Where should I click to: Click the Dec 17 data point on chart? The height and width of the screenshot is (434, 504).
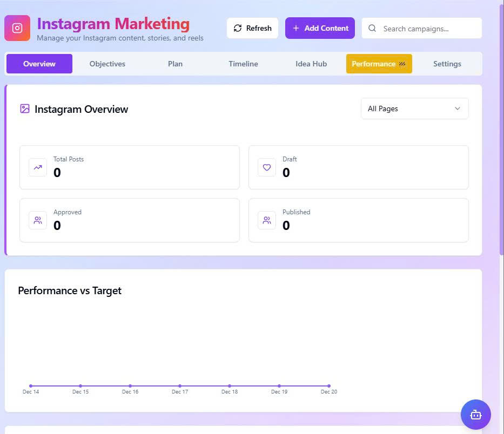click(x=180, y=386)
